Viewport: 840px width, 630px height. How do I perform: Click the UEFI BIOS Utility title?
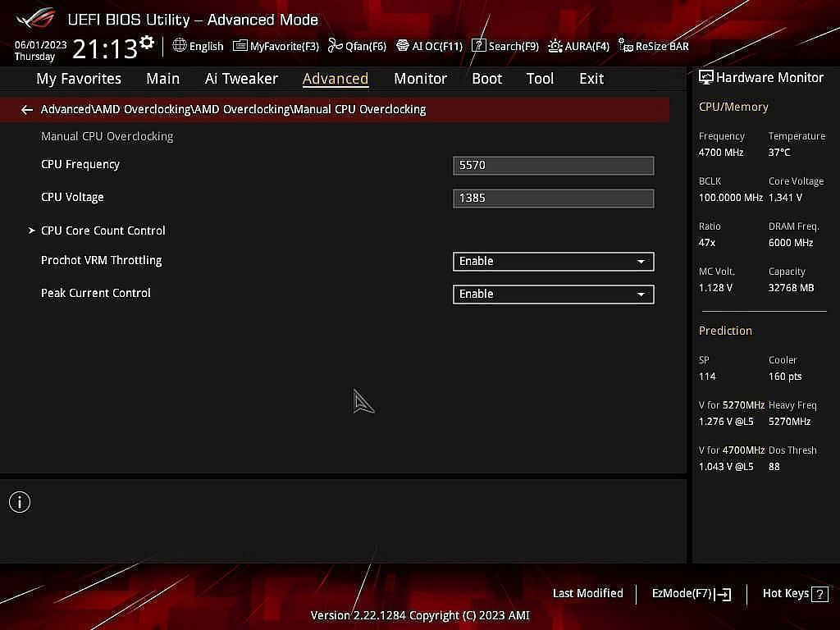[x=193, y=20]
